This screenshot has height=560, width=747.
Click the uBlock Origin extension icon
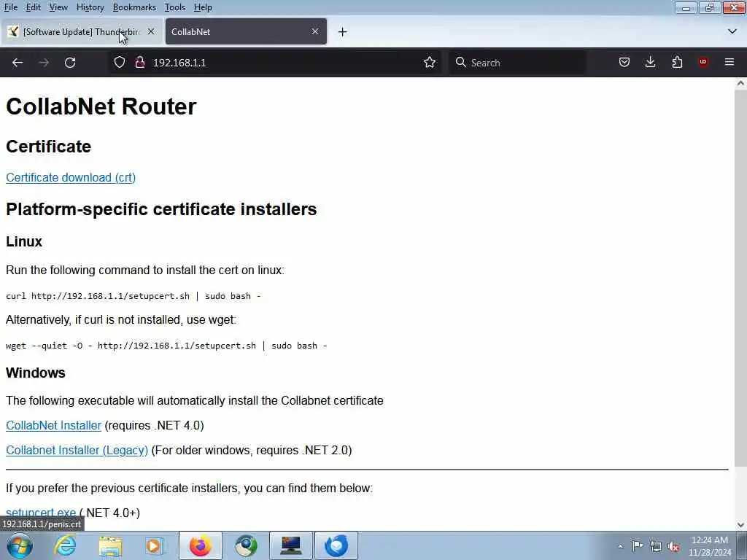(x=703, y=62)
